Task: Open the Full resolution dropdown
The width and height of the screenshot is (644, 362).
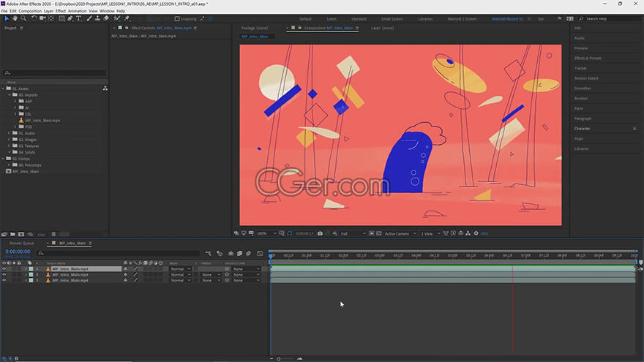Action: tap(353, 233)
